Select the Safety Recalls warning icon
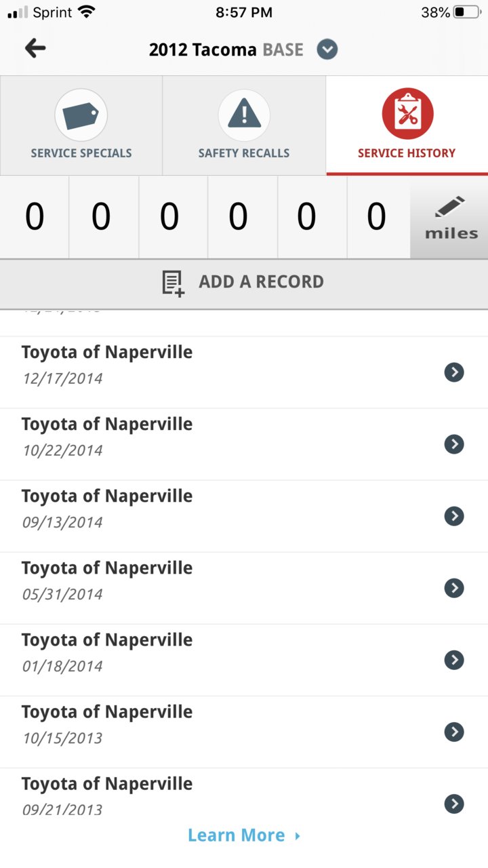This screenshot has width=488, height=868. (x=244, y=116)
